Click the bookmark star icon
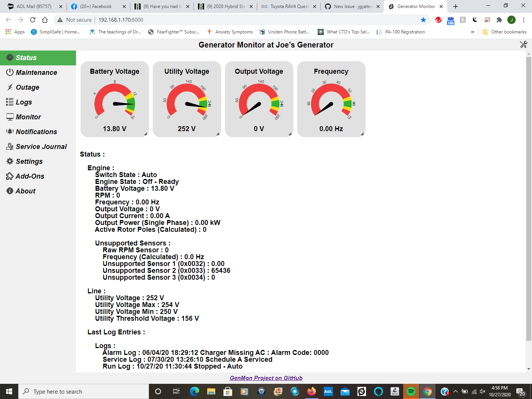 click(423, 20)
